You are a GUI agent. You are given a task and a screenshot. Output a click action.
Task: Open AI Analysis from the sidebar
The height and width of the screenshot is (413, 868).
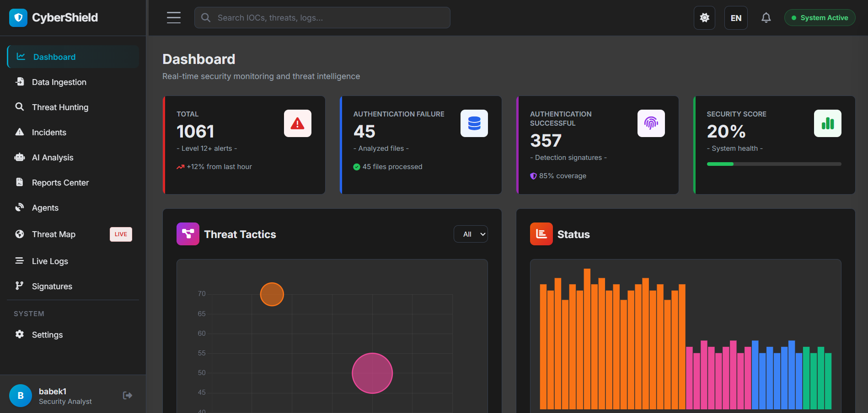[53, 158]
